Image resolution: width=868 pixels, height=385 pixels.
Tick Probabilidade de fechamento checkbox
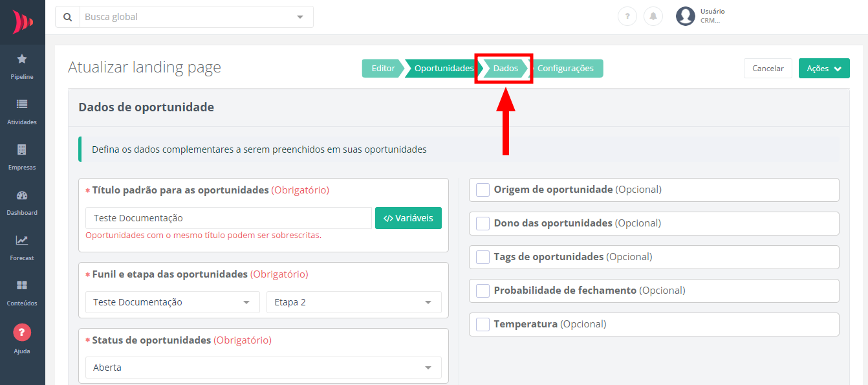coord(483,291)
